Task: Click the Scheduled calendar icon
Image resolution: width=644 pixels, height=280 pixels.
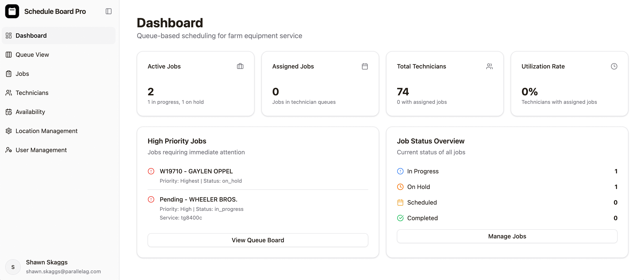Action: (400, 202)
